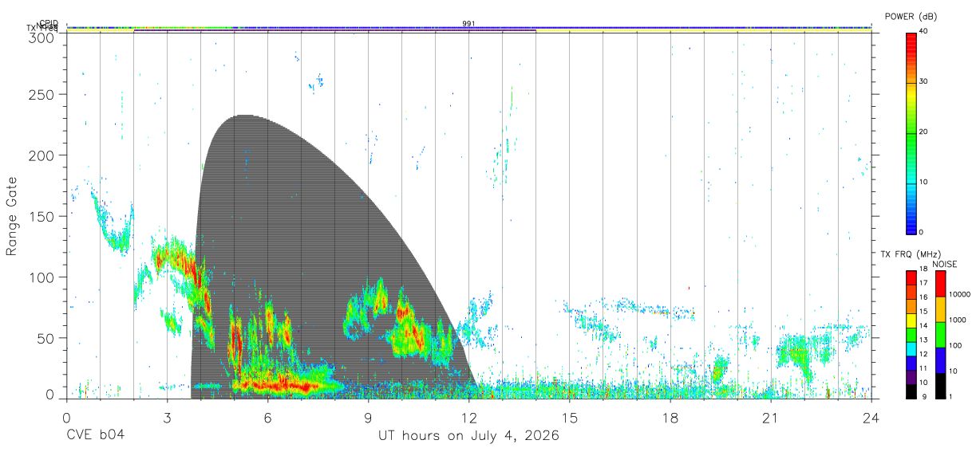Click the '3' hour tick on time axis
The image size is (980, 452).
point(167,419)
